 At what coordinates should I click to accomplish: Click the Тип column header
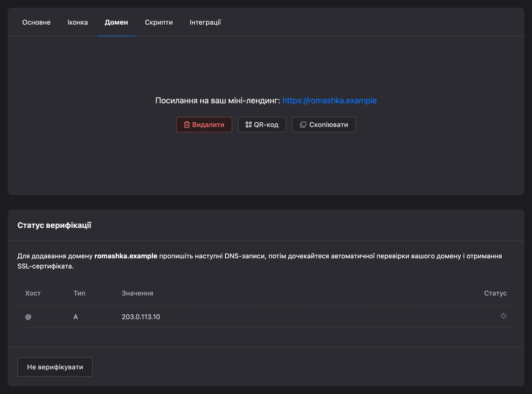pyautogui.click(x=79, y=293)
